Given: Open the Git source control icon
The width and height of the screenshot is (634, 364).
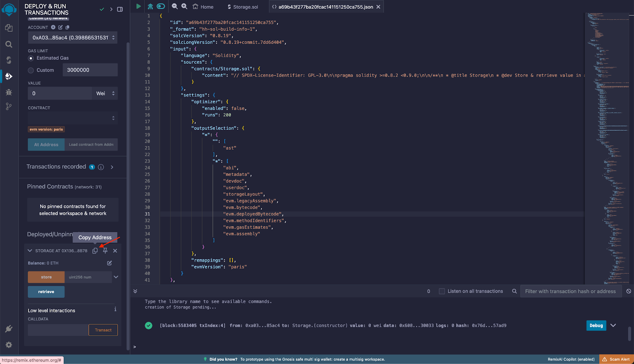Looking at the screenshot, I should point(9,107).
